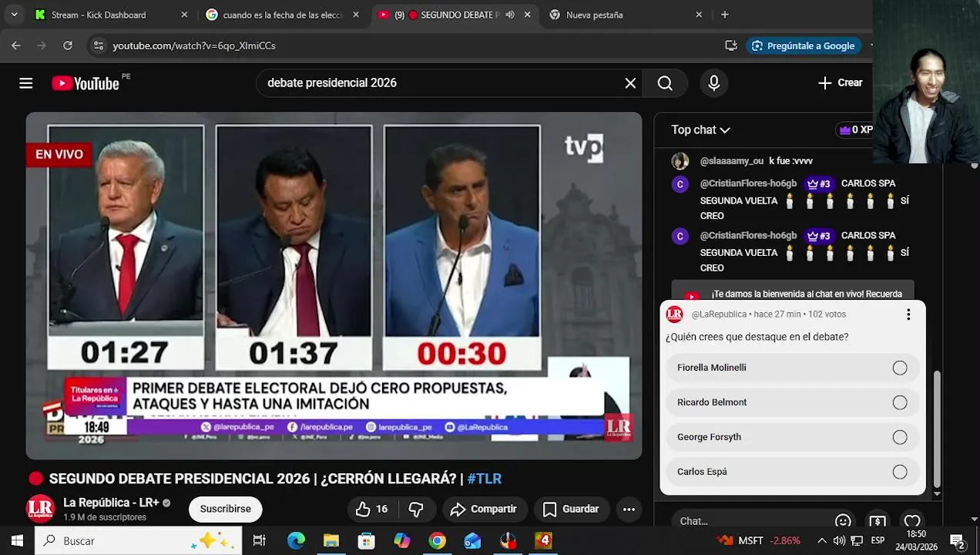The height and width of the screenshot is (555, 980).
Task: Open Chrome from the taskbar
Action: coord(437,541)
